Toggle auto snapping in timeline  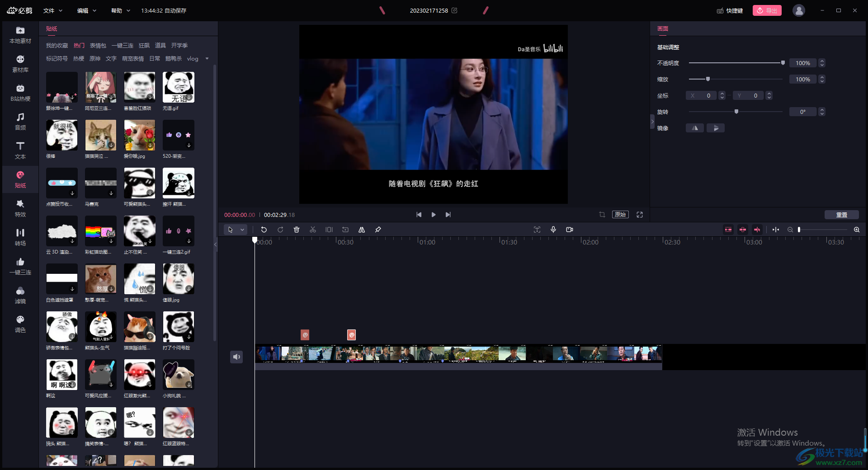(743, 230)
